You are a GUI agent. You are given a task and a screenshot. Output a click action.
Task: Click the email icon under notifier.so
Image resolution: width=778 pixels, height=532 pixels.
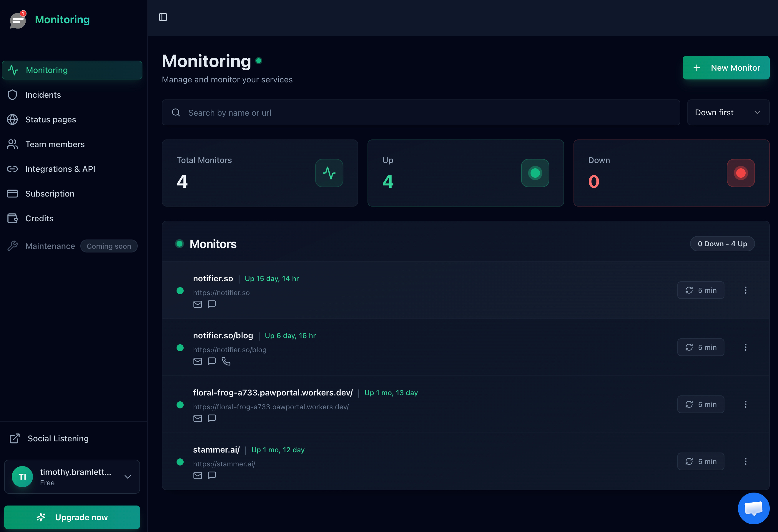(197, 304)
